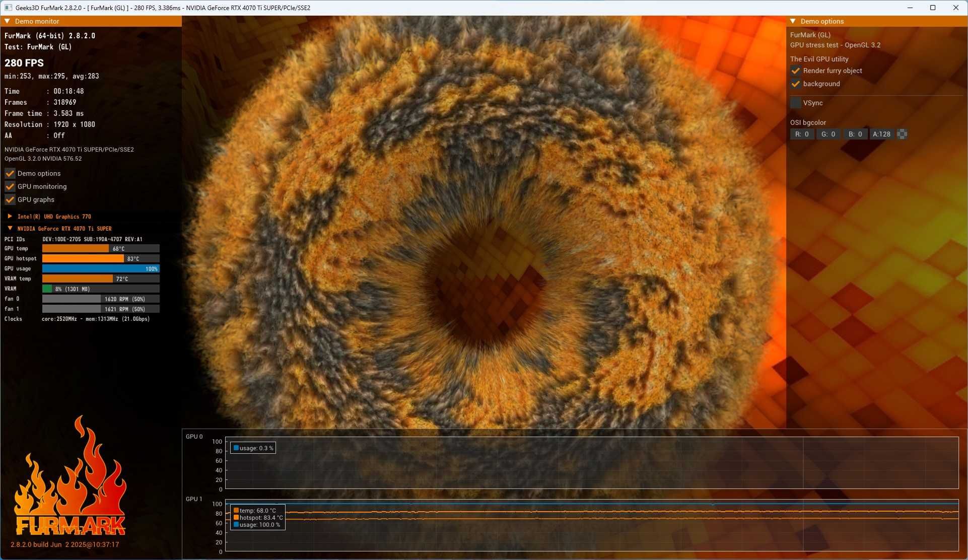Click the 280 FPS readout
This screenshot has height=560, width=968.
tap(24, 63)
